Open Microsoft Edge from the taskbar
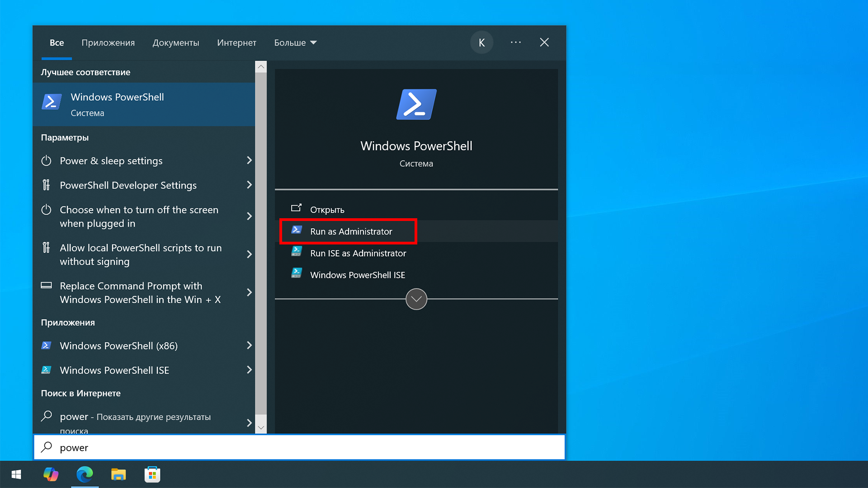 point(85,474)
